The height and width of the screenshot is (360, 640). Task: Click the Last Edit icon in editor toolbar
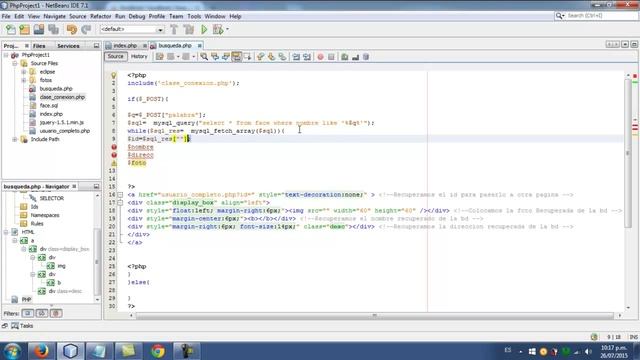[x=160, y=57]
